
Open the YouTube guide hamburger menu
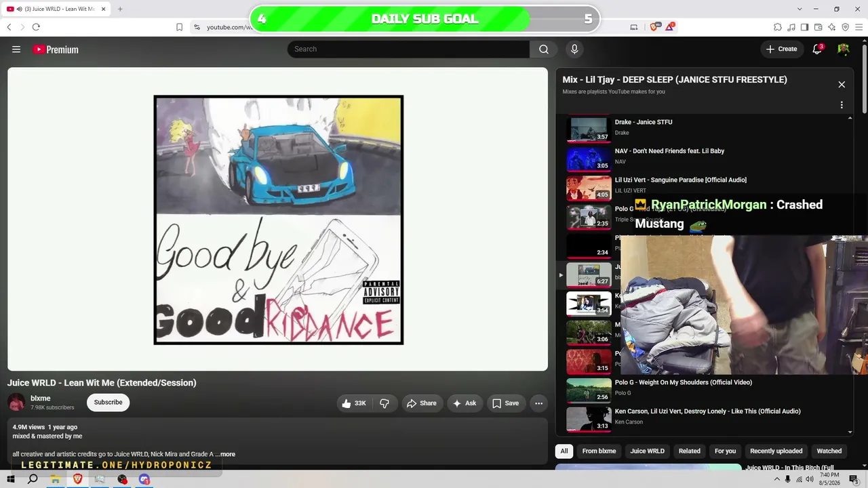tap(16, 49)
